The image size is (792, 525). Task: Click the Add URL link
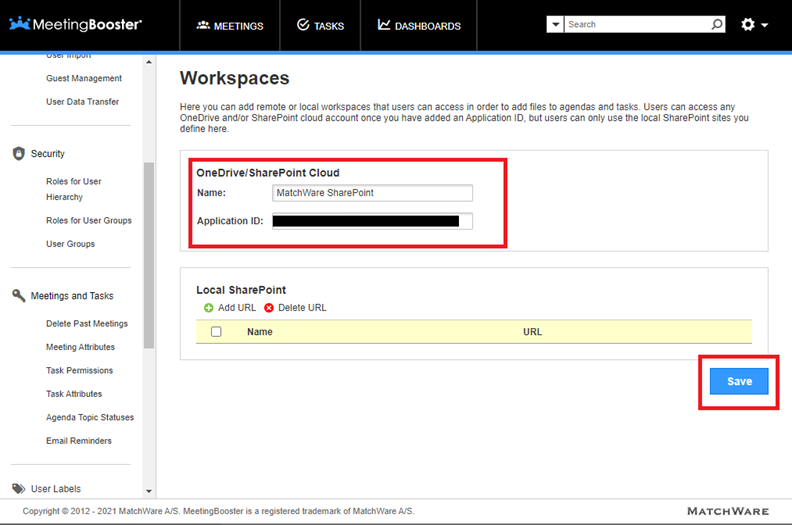(x=236, y=308)
